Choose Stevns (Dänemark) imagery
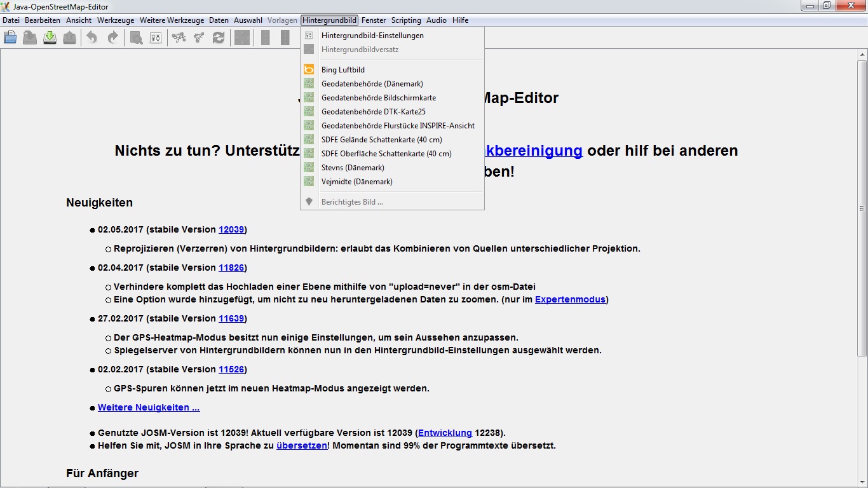Image resolution: width=868 pixels, height=488 pixels. coord(353,168)
